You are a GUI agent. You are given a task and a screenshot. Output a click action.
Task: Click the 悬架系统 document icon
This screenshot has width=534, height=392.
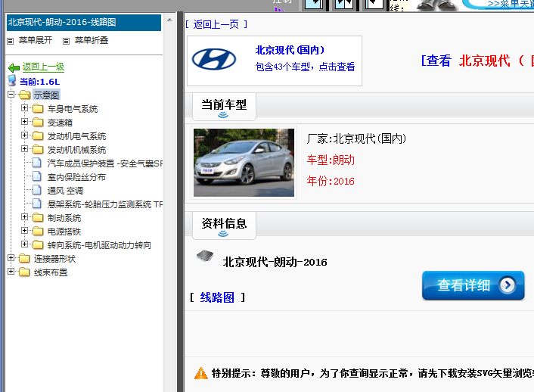[37, 204]
